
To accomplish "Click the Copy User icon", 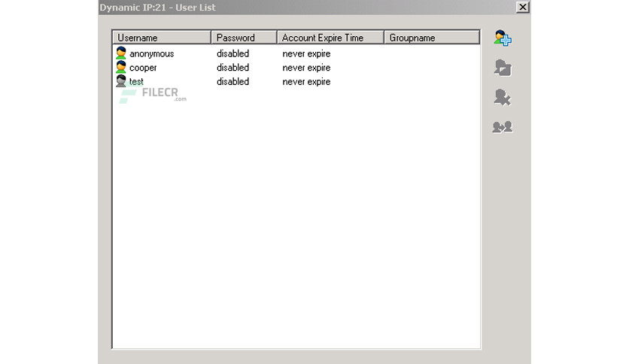I will [503, 127].
